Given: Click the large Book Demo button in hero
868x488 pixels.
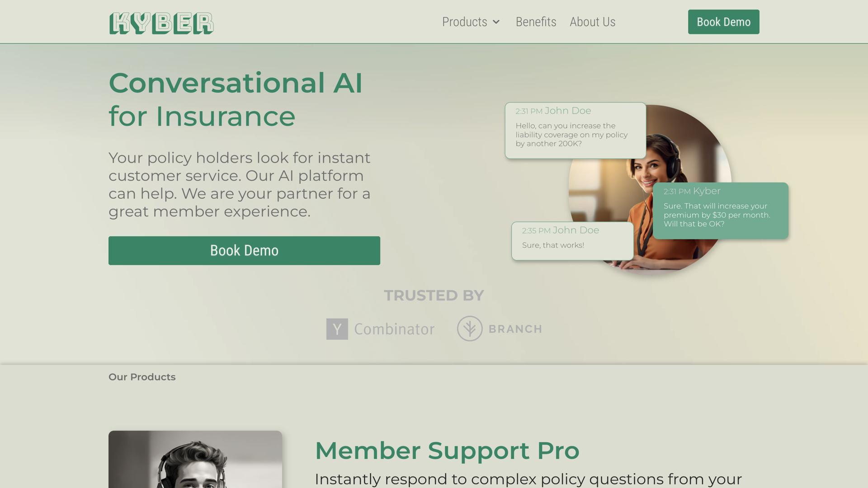Looking at the screenshot, I should [244, 250].
